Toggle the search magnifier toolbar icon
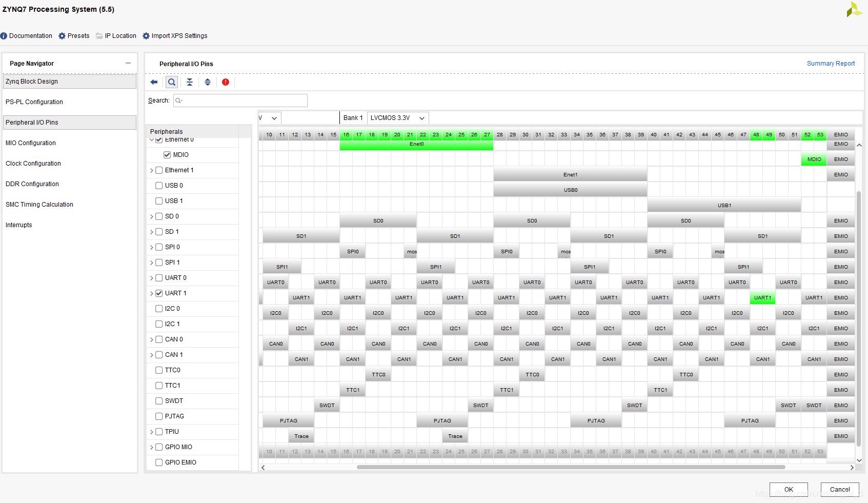 click(172, 82)
